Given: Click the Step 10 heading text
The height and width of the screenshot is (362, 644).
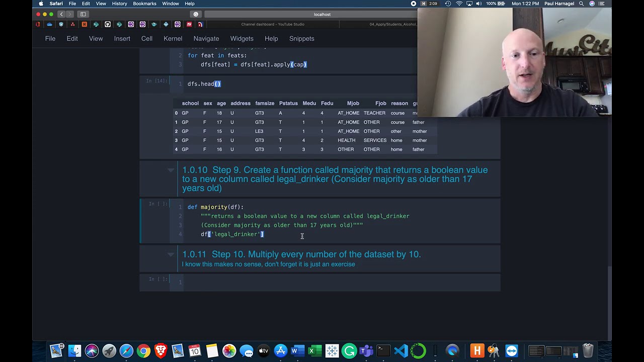Looking at the screenshot, I should coord(301,254).
